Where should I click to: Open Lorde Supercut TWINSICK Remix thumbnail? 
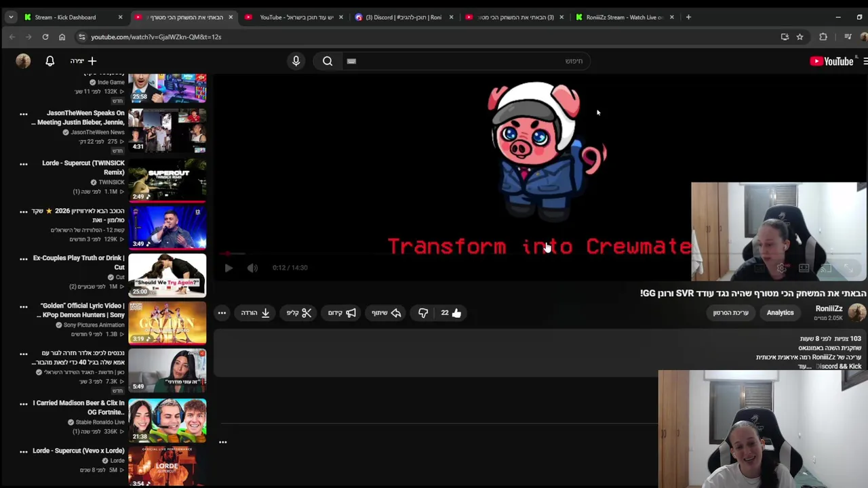click(167, 181)
